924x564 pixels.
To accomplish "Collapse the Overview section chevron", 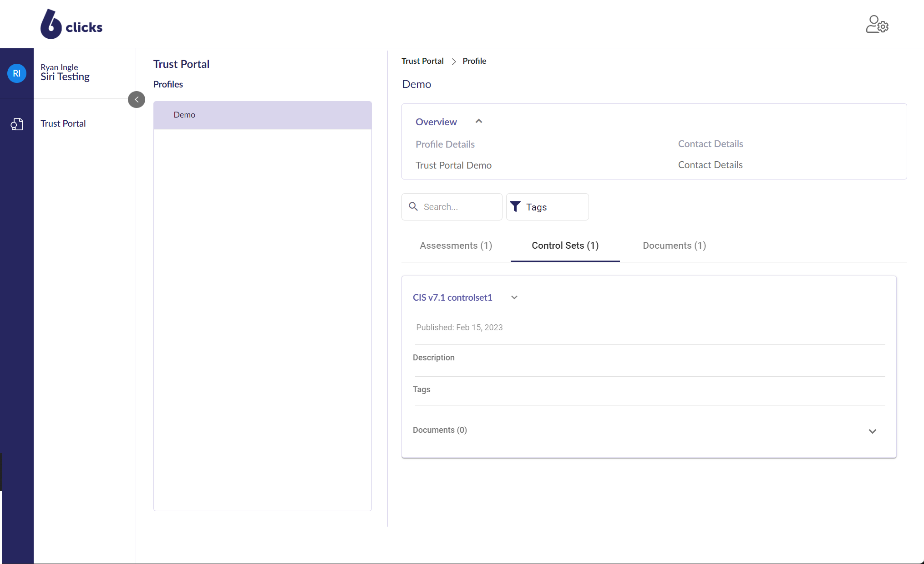I will coord(479,121).
